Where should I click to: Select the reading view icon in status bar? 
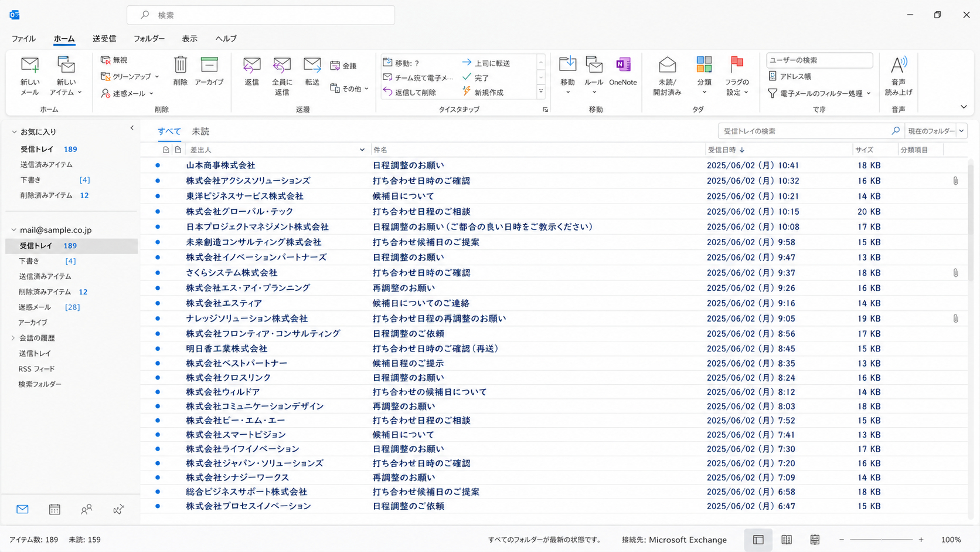pyautogui.click(x=787, y=540)
